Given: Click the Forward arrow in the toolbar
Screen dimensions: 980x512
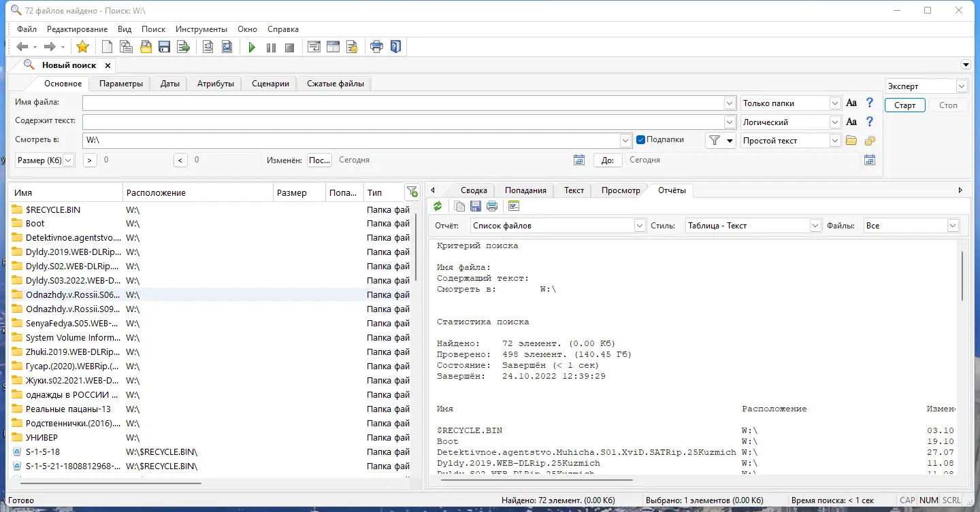Looking at the screenshot, I should tap(50, 47).
